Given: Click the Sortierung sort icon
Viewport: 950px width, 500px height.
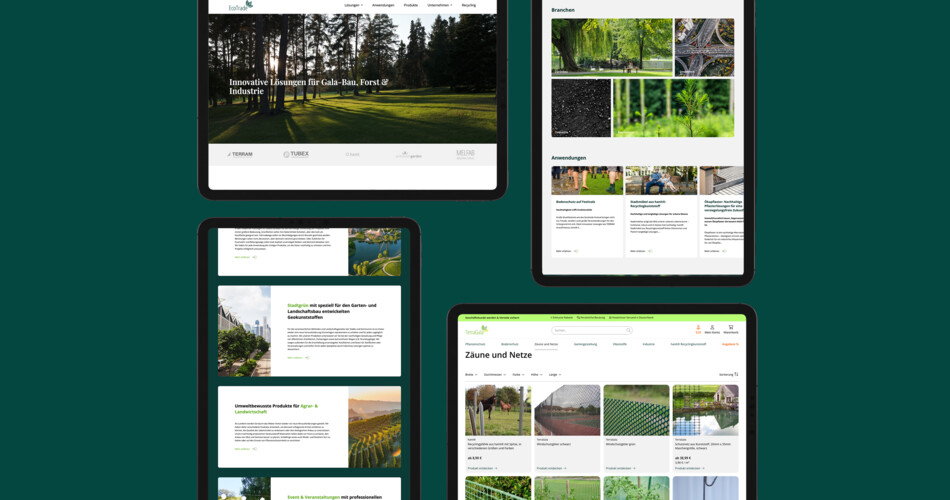Looking at the screenshot, I should coord(736,375).
